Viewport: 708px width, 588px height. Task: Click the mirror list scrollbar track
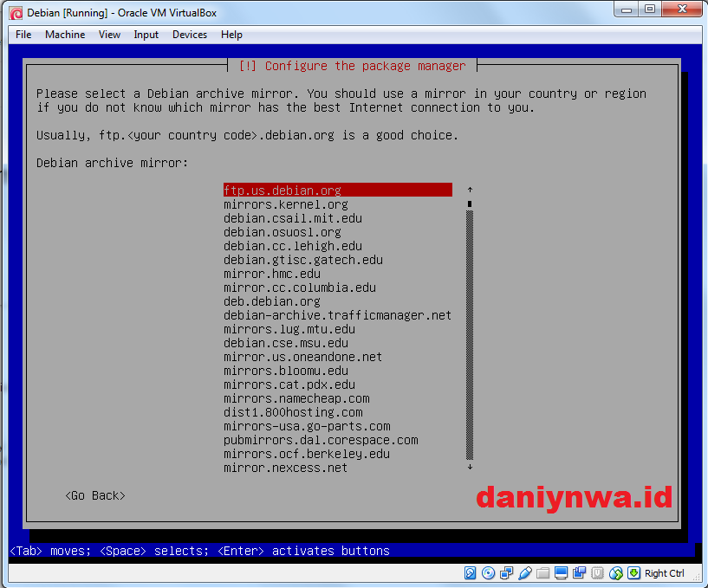(x=470, y=335)
